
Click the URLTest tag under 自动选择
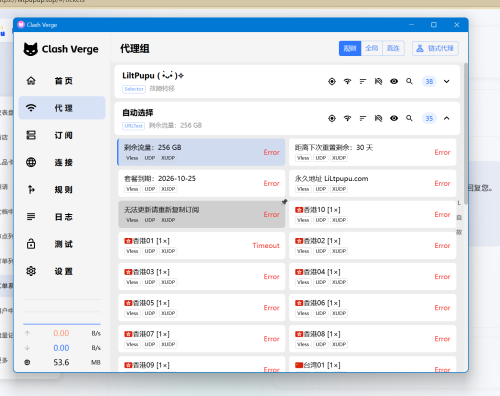[x=134, y=126]
